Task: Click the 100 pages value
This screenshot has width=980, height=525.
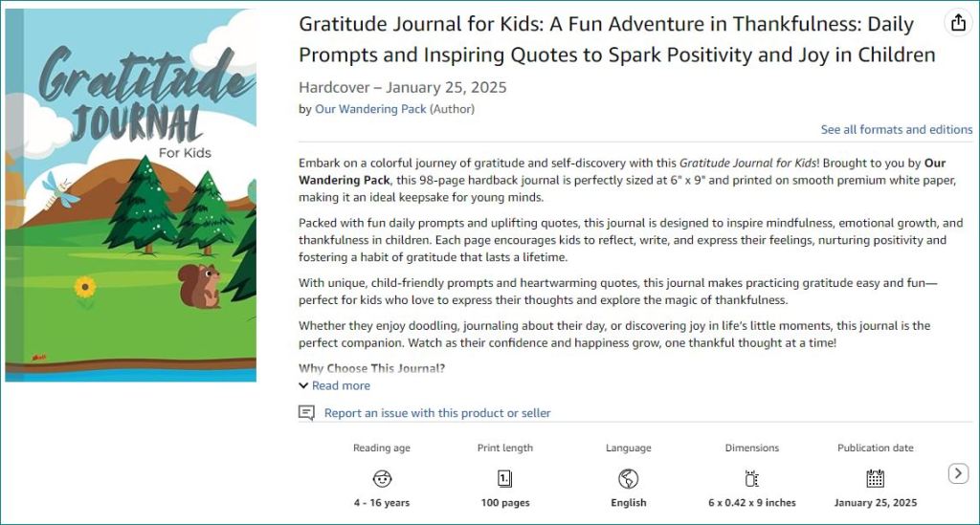Action: (x=505, y=503)
